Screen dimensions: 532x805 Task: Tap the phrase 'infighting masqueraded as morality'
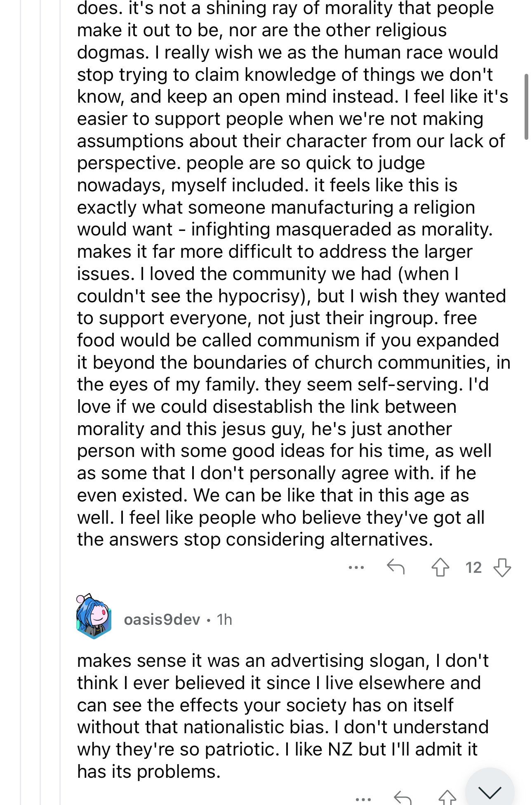(342, 229)
